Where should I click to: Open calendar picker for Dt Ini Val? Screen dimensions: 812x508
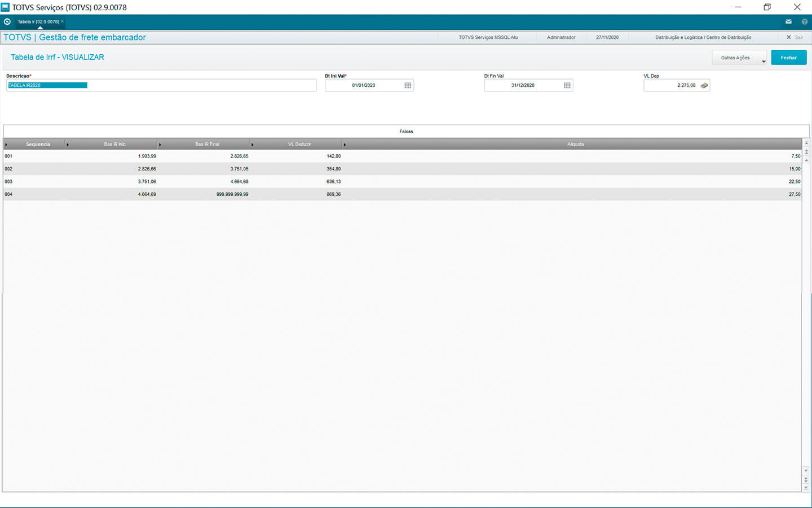(408, 86)
